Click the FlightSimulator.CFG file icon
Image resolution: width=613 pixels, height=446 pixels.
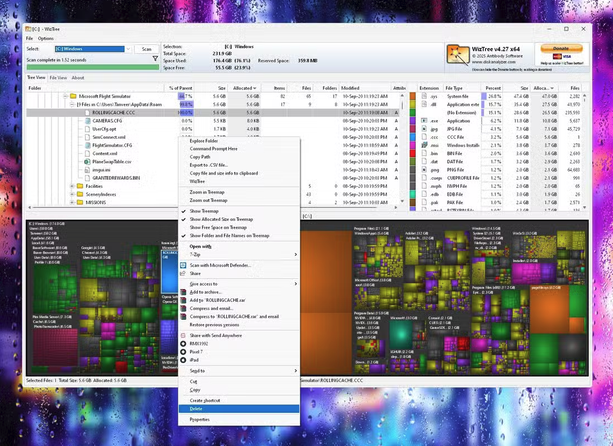coord(87,145)
